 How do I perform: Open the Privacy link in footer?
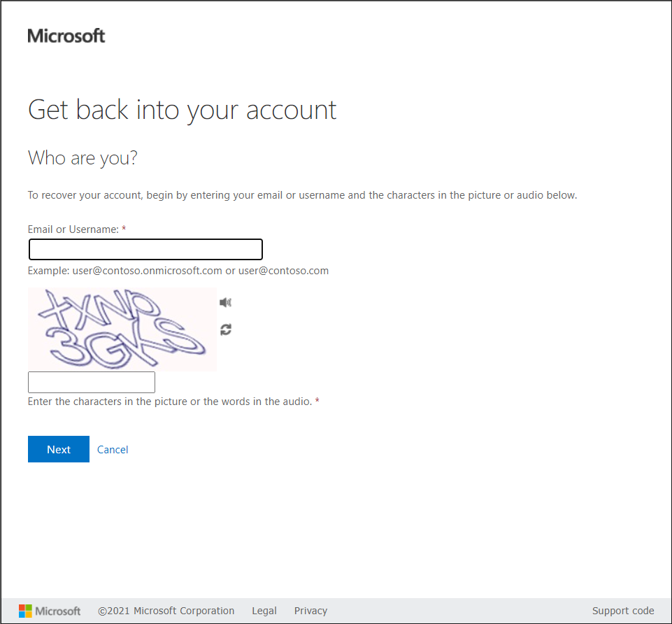310,611
